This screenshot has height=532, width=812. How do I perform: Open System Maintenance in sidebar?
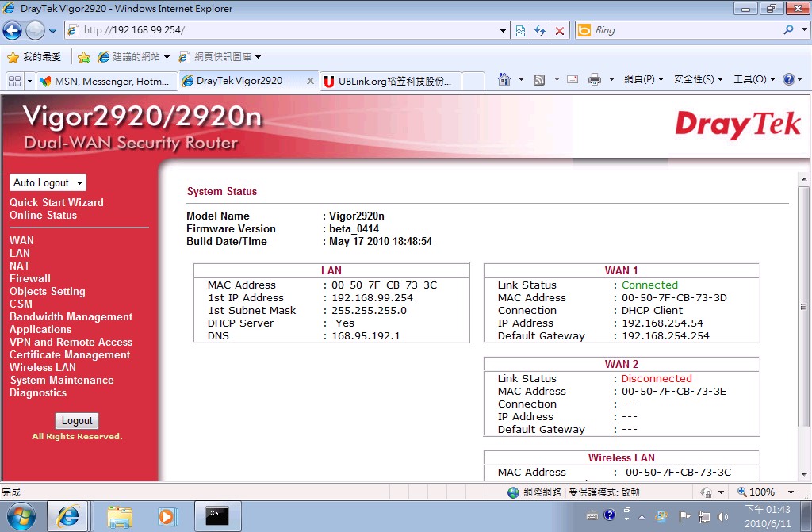pos(62,381)
